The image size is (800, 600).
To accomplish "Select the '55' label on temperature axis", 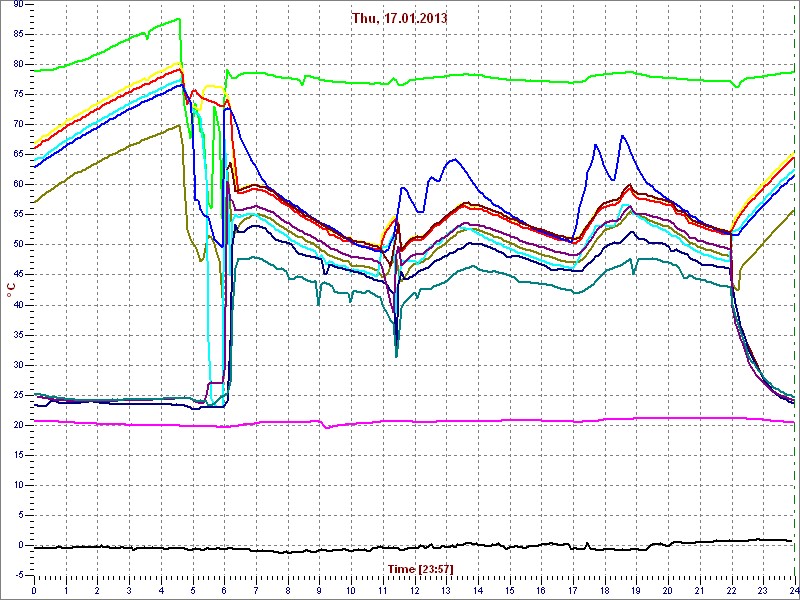I will [x=17, y=215].
